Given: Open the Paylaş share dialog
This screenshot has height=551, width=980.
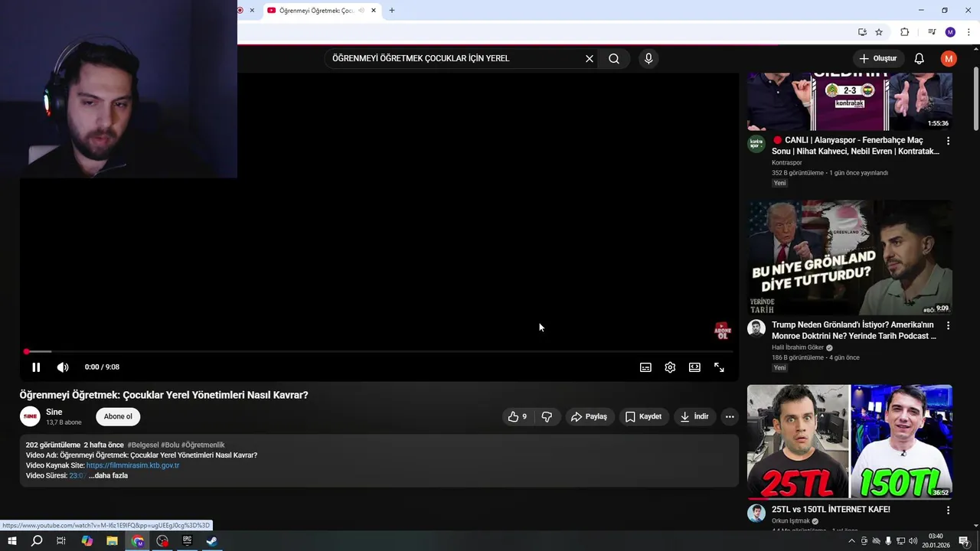Looking at the screenshot, I should pyautogui.click(x=589, y=416).
